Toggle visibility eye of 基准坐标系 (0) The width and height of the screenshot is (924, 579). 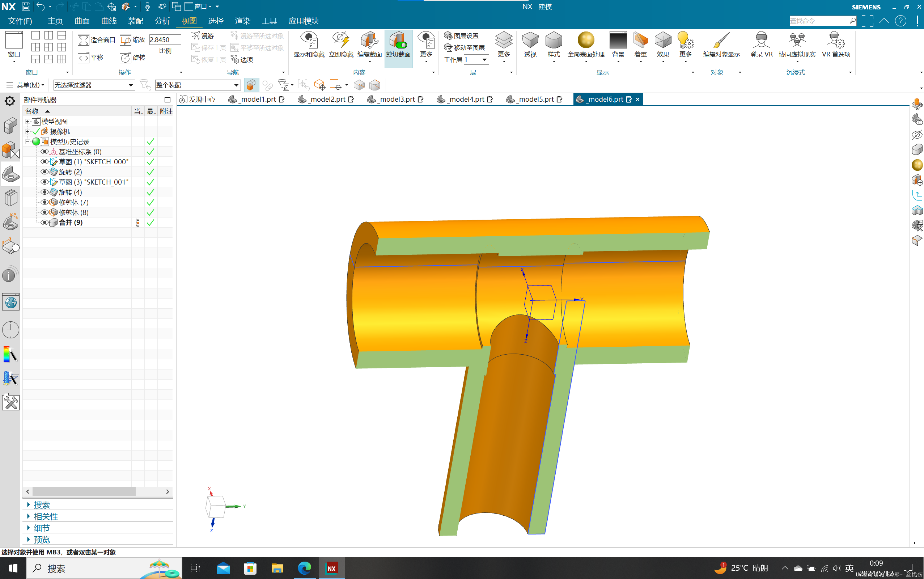(44, 152)
